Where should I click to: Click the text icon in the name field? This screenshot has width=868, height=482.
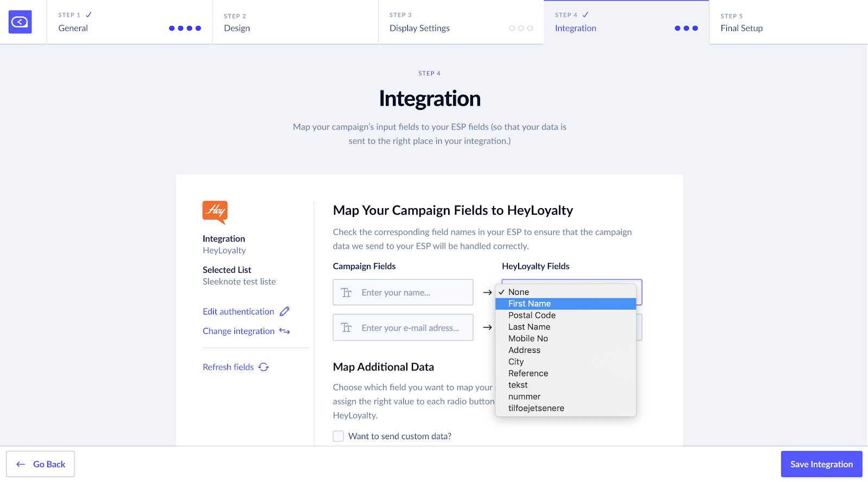(x=346, y=293)
